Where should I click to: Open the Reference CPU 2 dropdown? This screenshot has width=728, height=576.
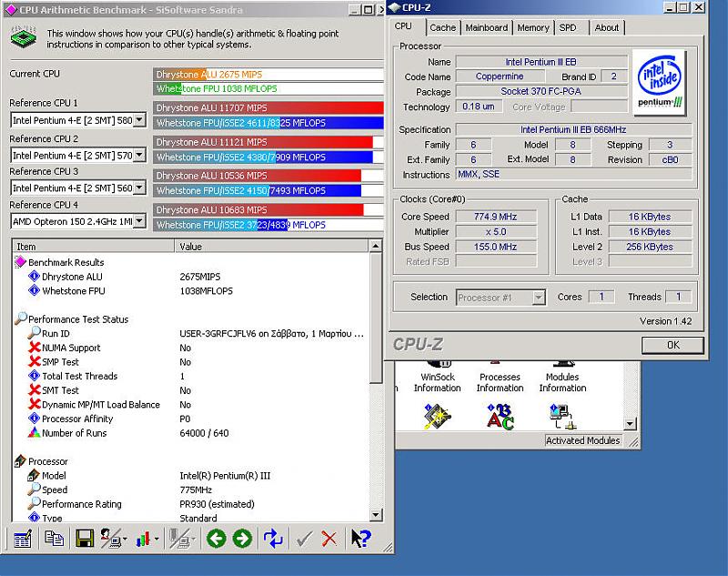pyautogui.click(x=139, y=155)
